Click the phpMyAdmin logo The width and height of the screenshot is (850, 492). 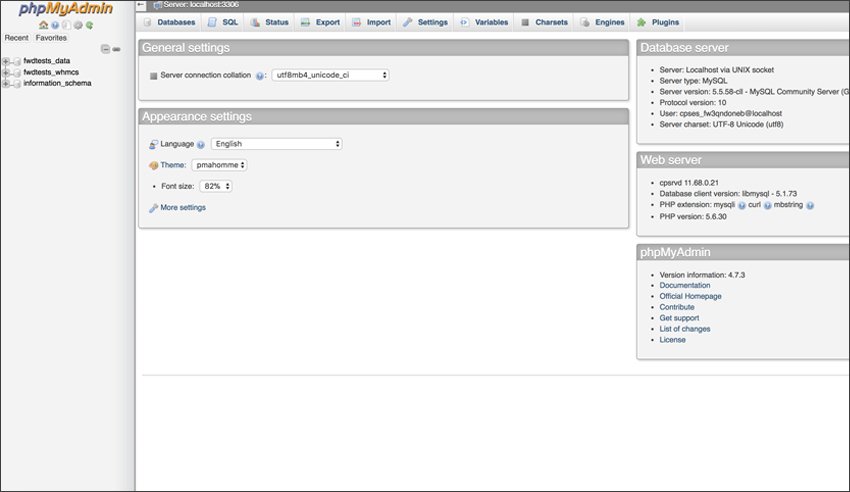66,9
